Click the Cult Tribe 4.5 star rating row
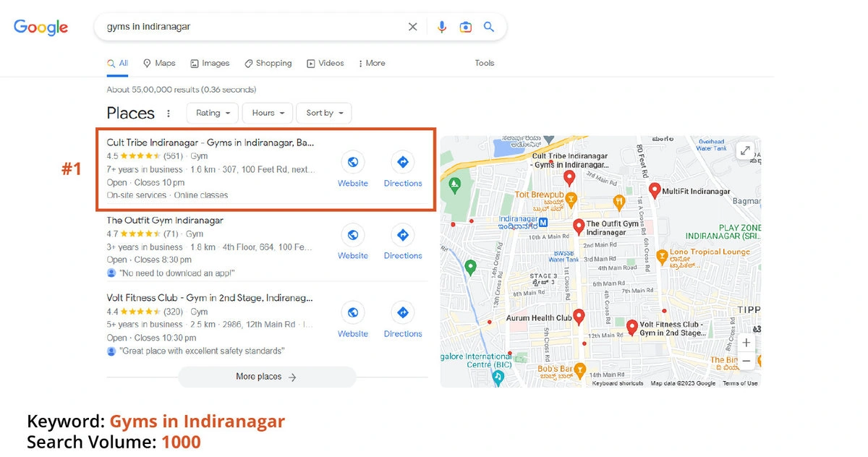Screen dimensions: 868x457 click(x=157, y=156)
